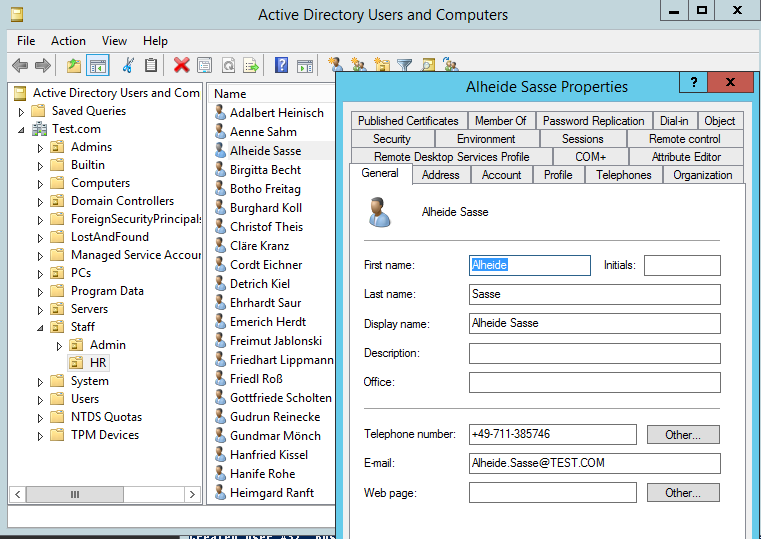Click the Forward arrow toolbar icon

click(43, 65)
